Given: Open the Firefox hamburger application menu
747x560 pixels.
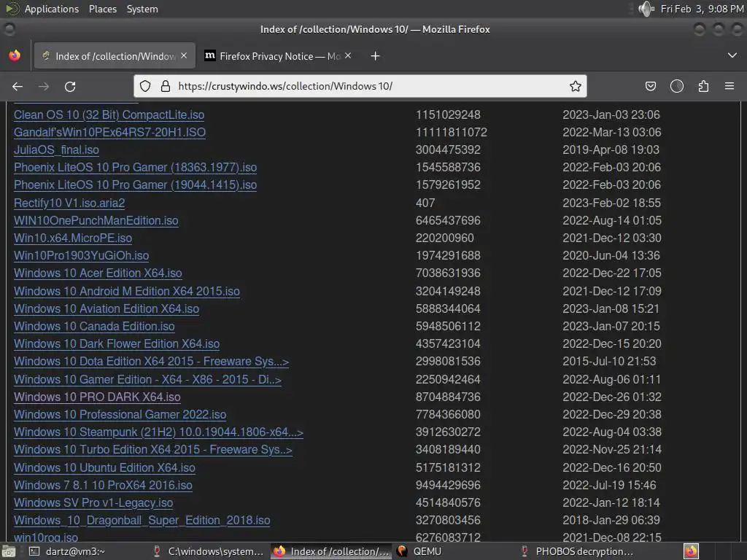Looking at the screenshot, I should (729, 86).
